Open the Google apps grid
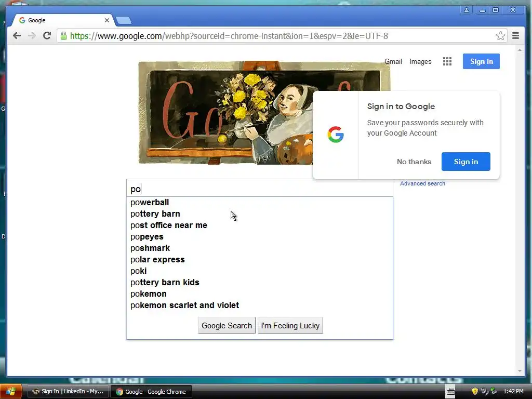This screenshot has width=532, height=399. coord(447,61)
